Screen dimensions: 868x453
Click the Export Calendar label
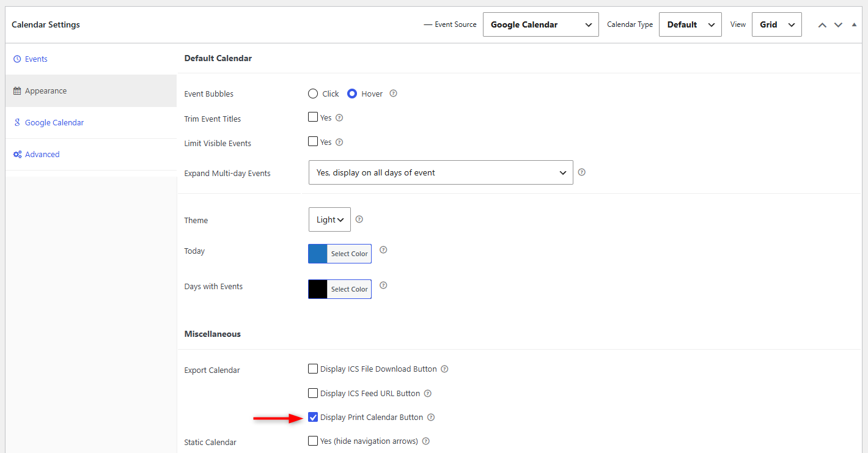click(212, 370)
